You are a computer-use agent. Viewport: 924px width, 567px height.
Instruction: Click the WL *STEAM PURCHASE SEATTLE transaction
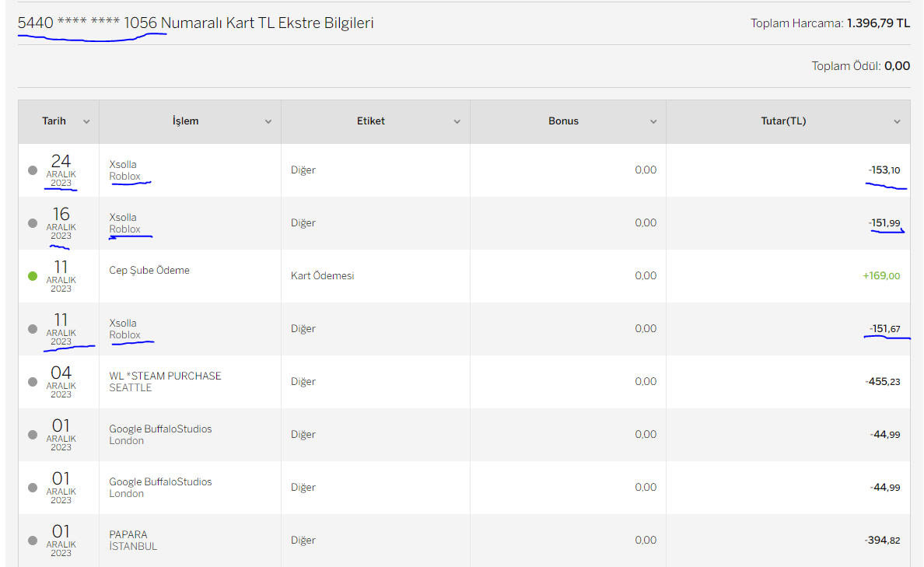coord(165,382)
